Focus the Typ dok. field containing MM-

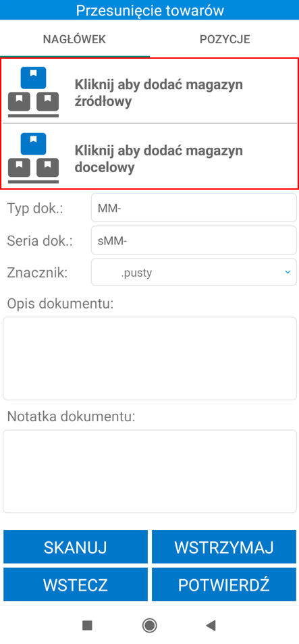[194, 209]
